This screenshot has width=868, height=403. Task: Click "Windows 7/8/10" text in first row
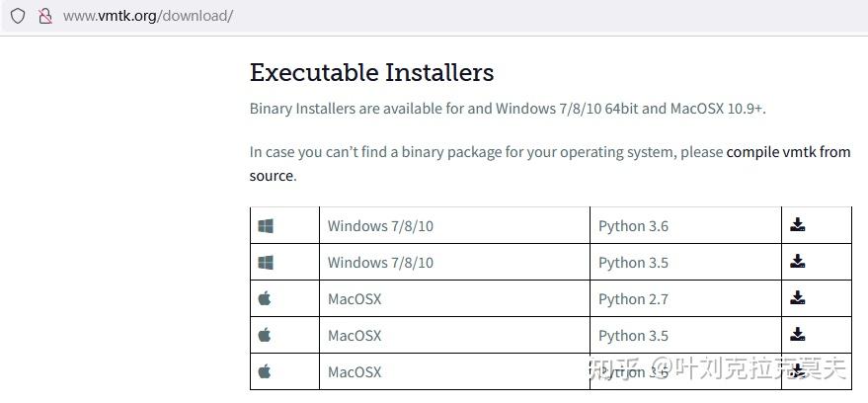[380, 226]
